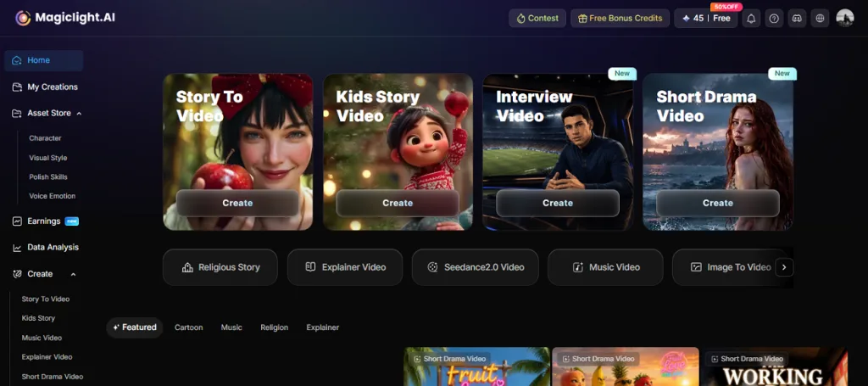The image size is (868, 386).
Task: Open Home in the sidebar
Action: [44, 60]
